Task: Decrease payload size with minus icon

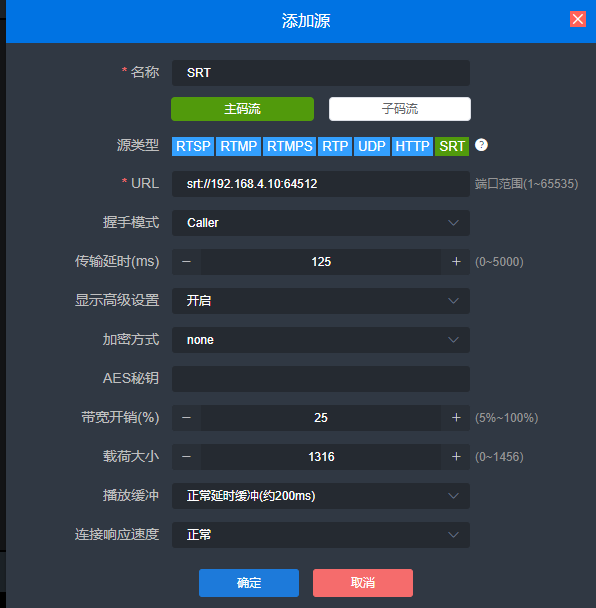Action: (x=186, y=457)
